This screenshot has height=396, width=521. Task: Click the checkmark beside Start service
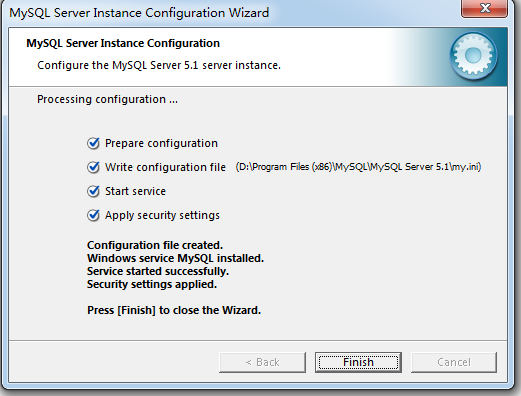tap(93, 191)
